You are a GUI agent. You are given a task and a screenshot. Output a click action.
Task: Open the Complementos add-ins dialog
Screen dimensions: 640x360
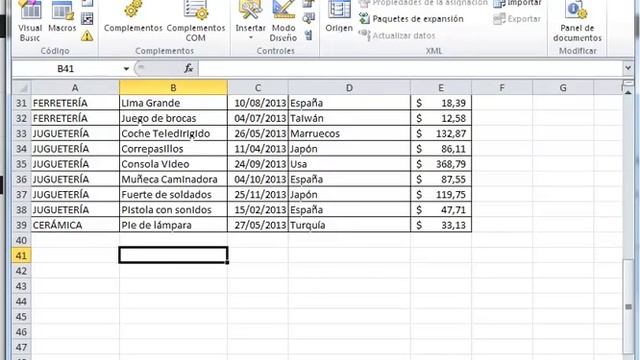tap(133, 17)
